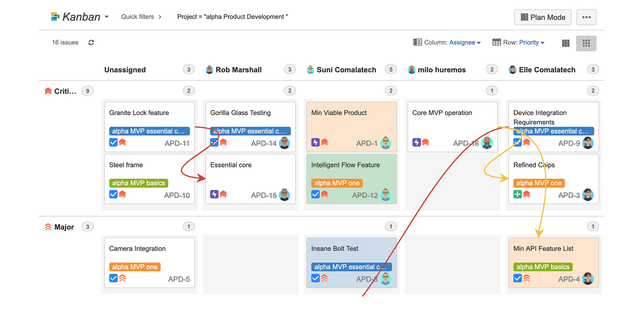The width and height of the screenshot is (644, 315).
Task: Switch to the column layout icon at top right
Action: click(x=566, y=43)
